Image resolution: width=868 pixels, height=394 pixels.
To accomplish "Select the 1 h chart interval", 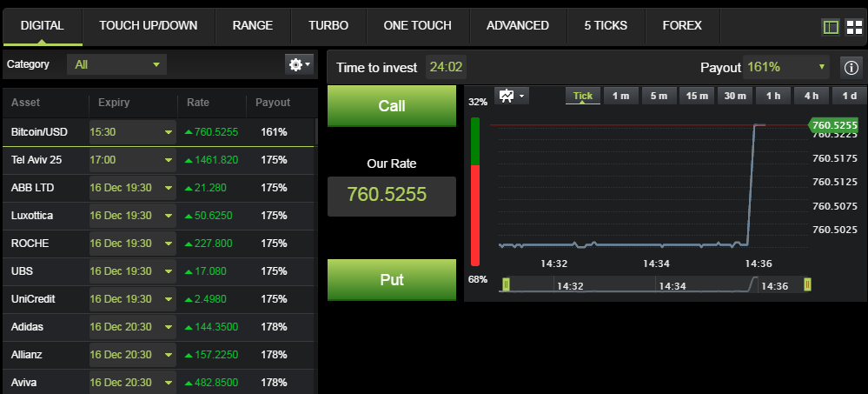I will (773, 96).
